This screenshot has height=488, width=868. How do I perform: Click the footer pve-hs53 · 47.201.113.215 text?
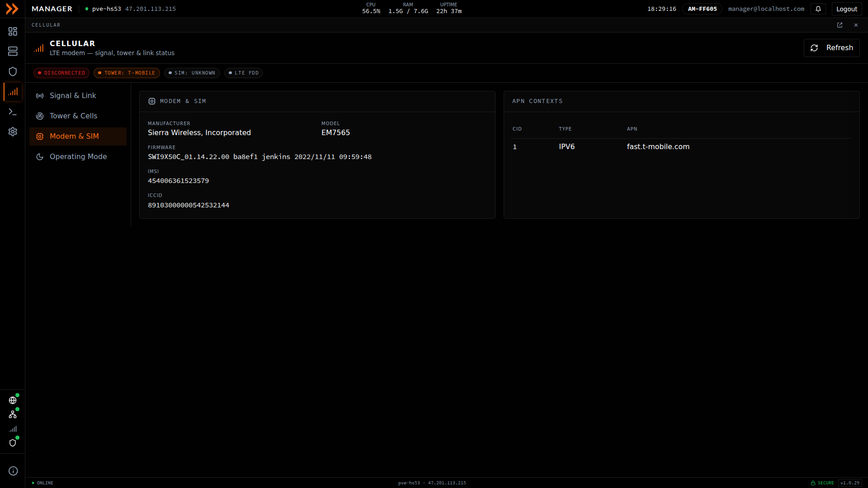click(x=432, y=483)
